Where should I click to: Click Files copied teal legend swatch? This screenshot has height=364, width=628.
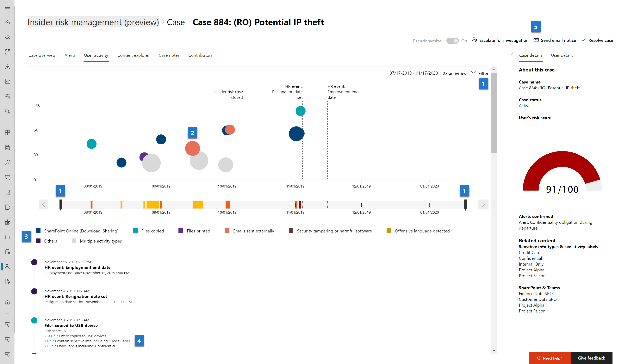click(x=136, y=231)
